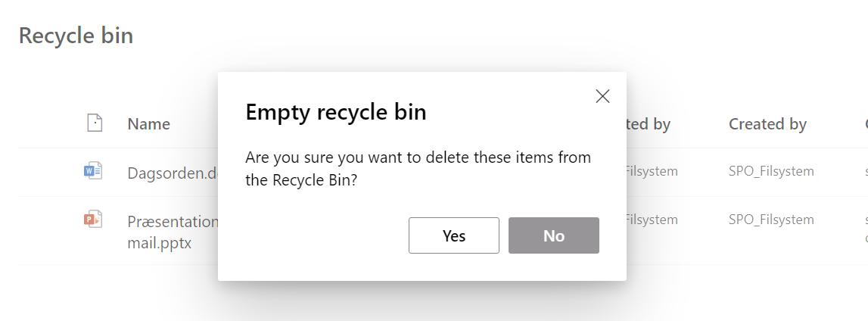Click the Recycle bin page heading
This screenshot has width=868, height=321.
click(76, 36)
